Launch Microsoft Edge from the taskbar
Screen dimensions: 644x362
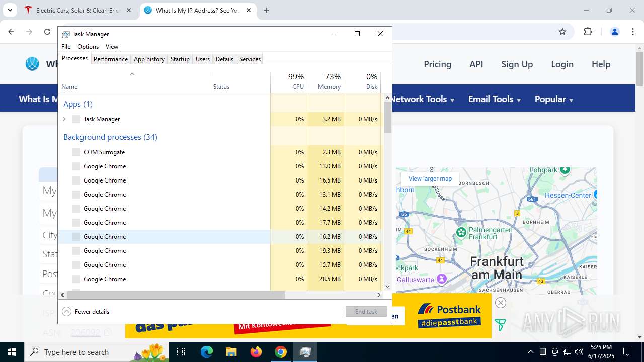tap(207, 352)
